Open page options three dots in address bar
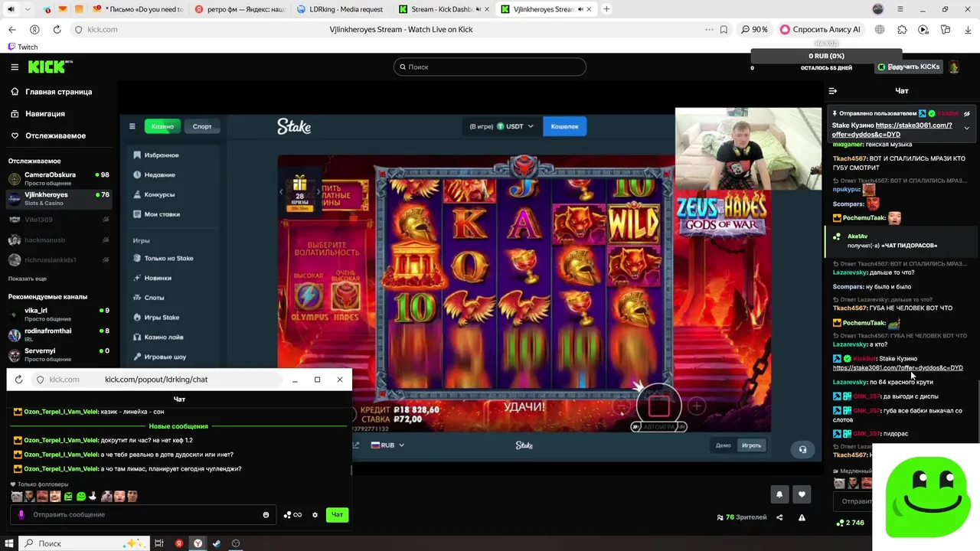 coord(710,29)
